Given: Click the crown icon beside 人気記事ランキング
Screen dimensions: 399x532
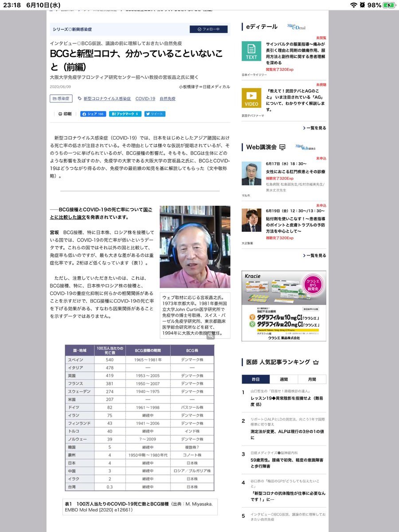Looking at the screenshot, I should tap(316, 362).
